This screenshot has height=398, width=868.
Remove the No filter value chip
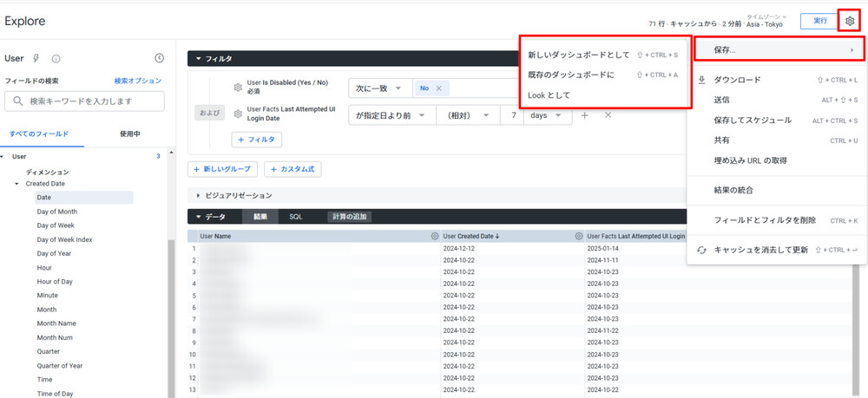(439, 88)
